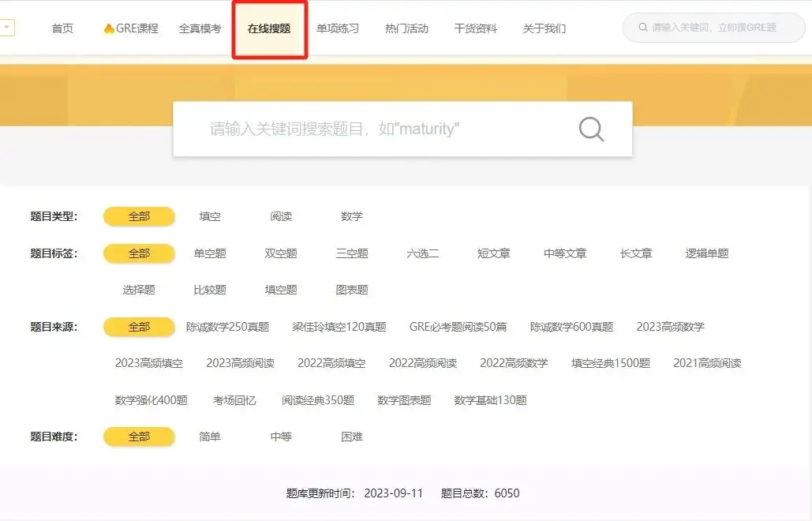Open the 在线搜题 tab
This screenshot has height=521, width=812.
(269, 28)
